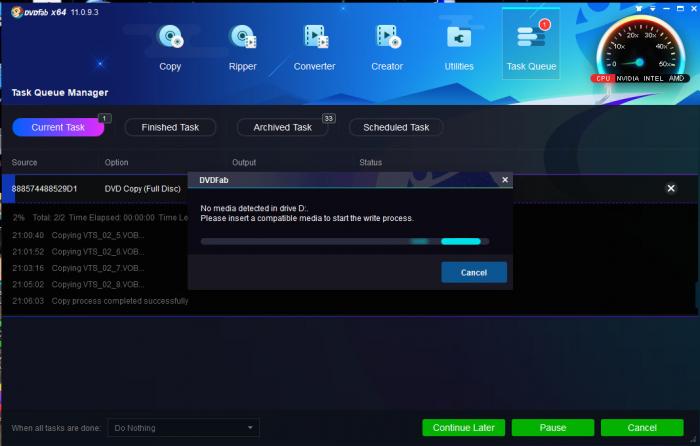Maximize the DVDFab window

[680, 8]
